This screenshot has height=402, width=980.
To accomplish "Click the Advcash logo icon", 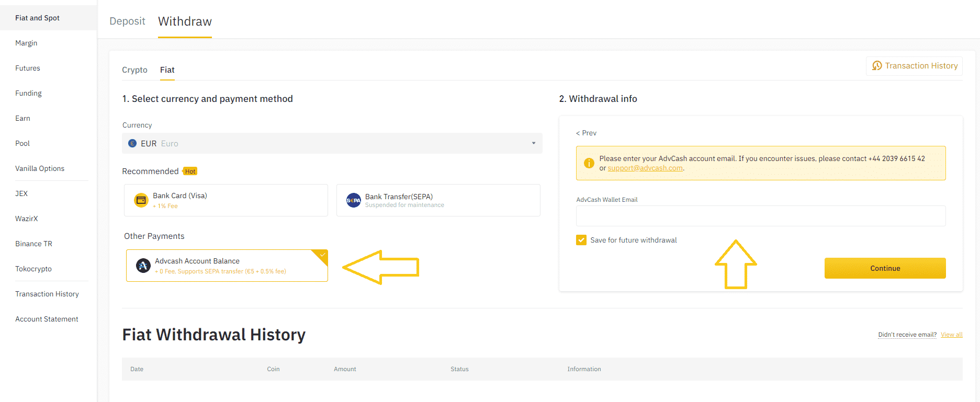I will click(143, 266).
